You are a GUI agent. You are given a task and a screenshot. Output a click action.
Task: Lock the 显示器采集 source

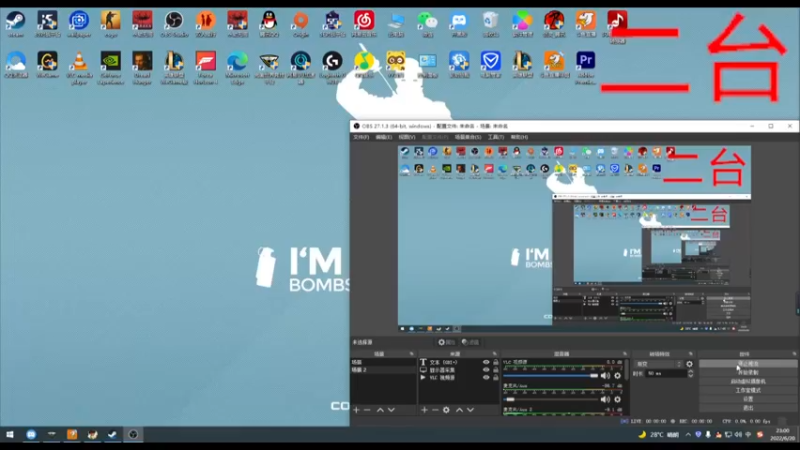(x=495, y=370)
